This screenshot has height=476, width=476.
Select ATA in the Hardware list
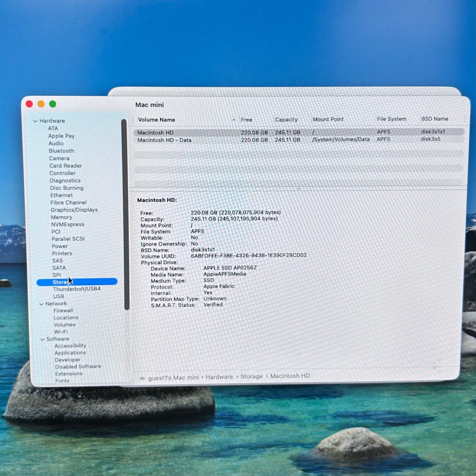53,128
